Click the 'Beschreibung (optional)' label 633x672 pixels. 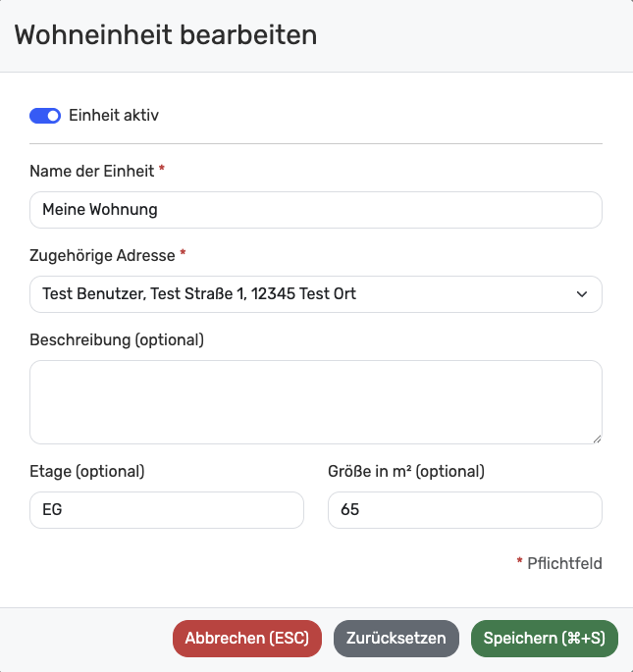[x=117, y=339]
